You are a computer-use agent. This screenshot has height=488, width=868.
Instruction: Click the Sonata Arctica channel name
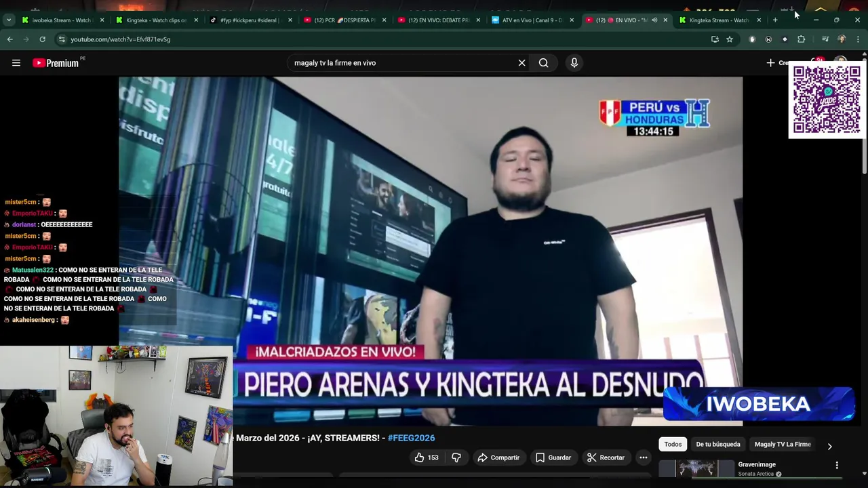[x=756, y=474]
